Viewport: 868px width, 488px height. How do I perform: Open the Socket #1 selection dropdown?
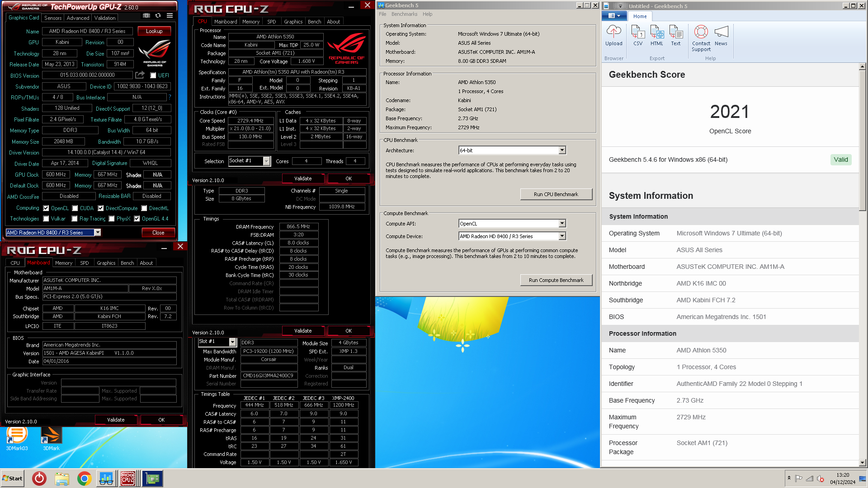266,161
